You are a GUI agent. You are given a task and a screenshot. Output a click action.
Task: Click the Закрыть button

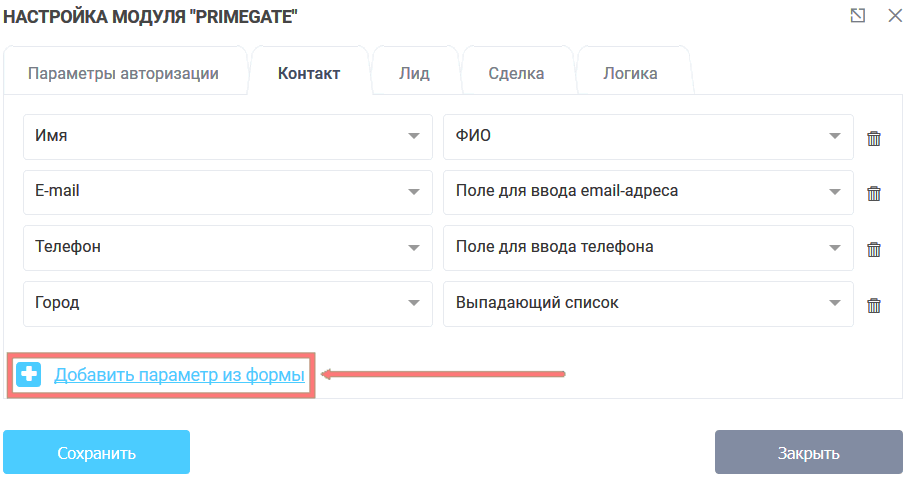tap(809, 453)
